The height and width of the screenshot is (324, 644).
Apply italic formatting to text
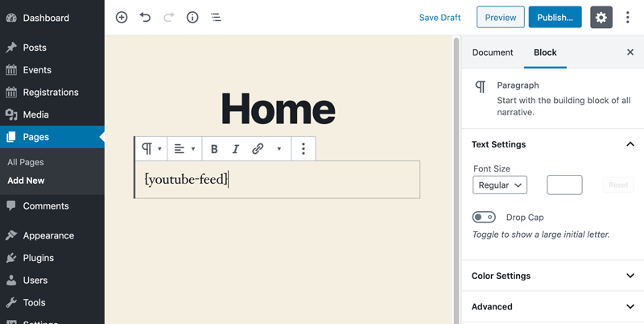236,149
